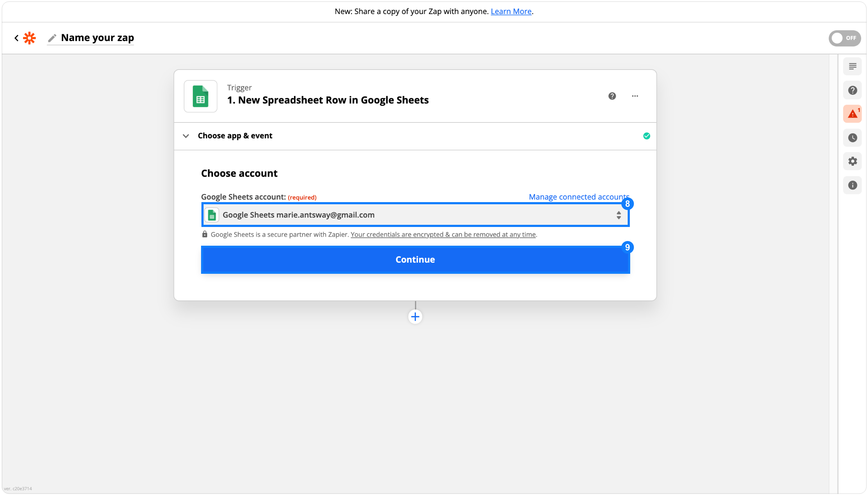Open the sidebar help question mark
Viewport: 868px width, 495px height.
point(853,90)
